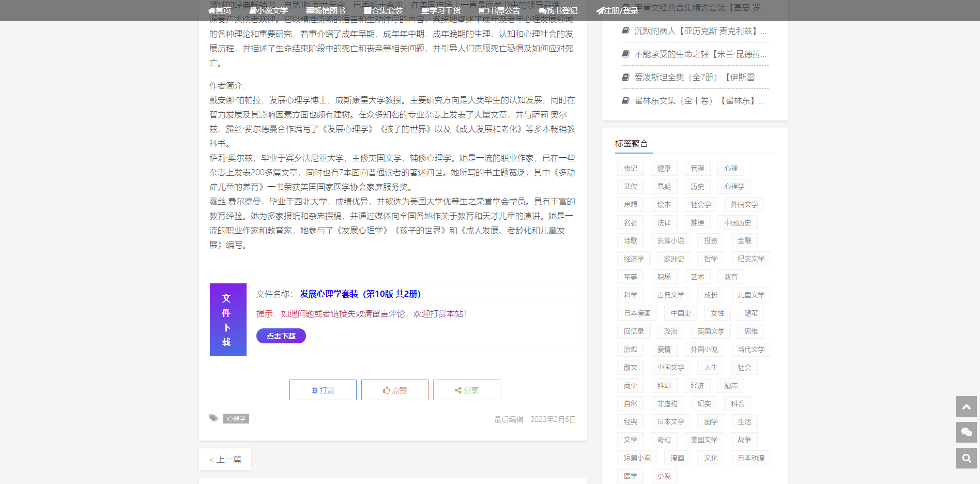
Task: Select the 长篇小说 tag
Action: pyautogui.click(x=671, y=241)
